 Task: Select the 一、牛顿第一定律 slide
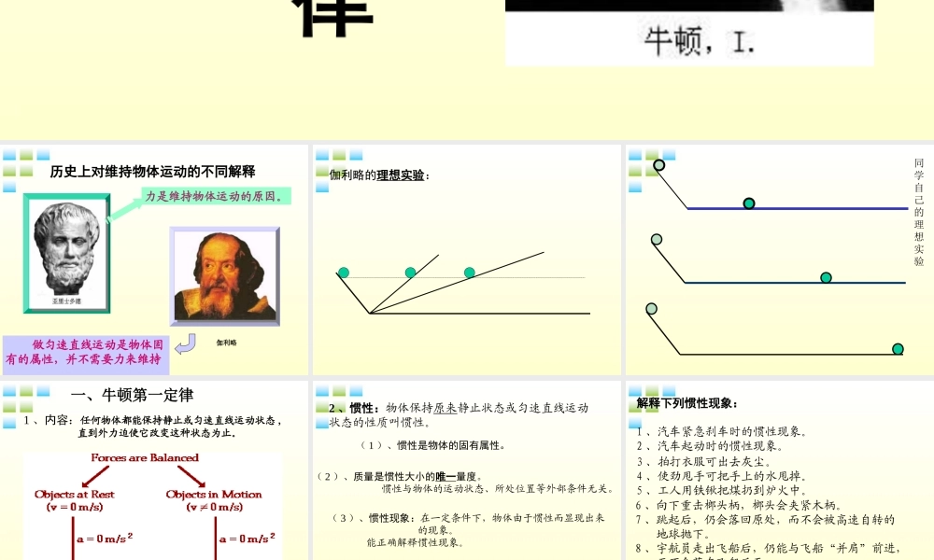click(154, 470)
